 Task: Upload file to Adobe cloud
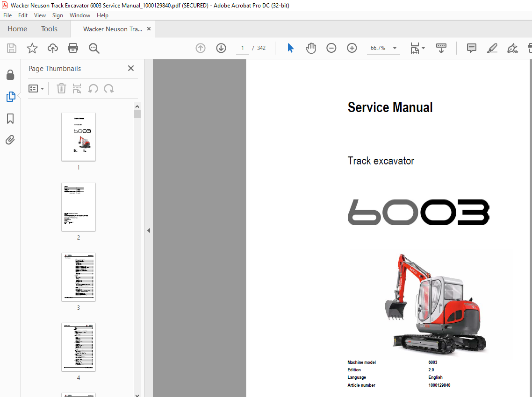[x=52, y=48]
